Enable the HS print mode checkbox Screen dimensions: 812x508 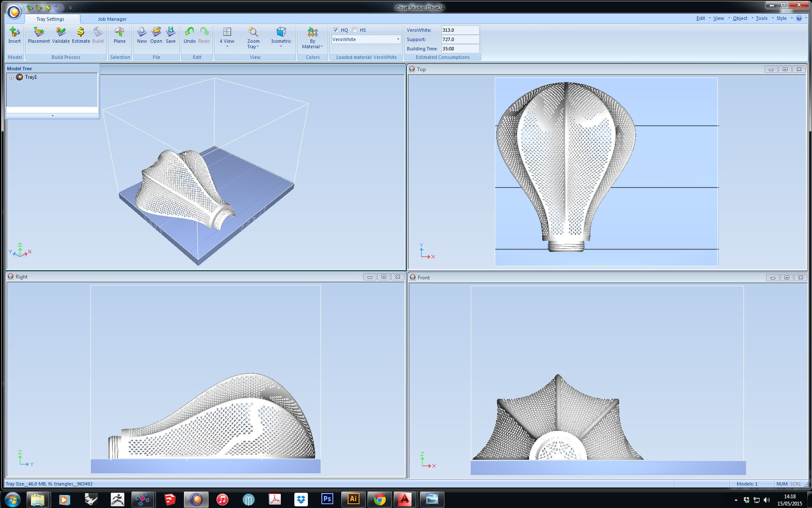355,30
